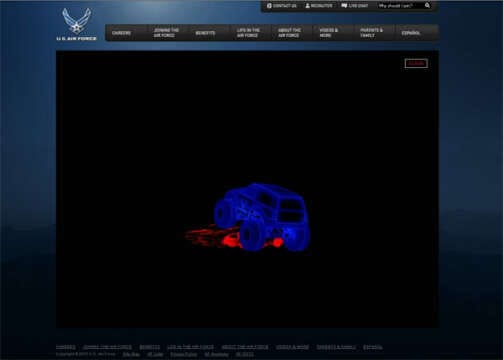This screenshot has width=503, height=360.
Task: Open the footer Careers link
Action: pos(66,347)
